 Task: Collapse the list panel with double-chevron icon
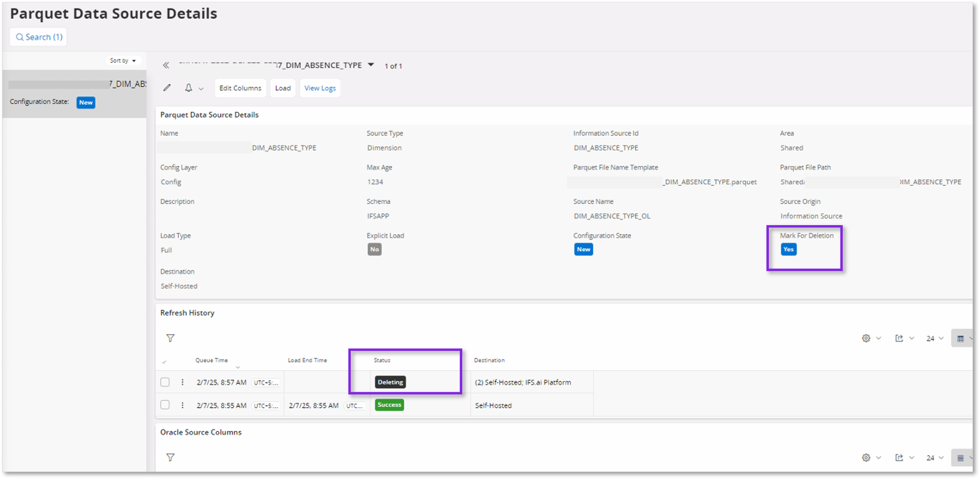(x=166, y=65)
